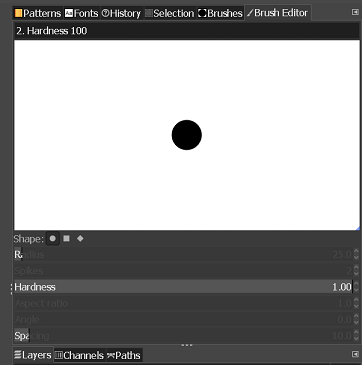The image size is (362, 365).
Task: Open the Fonts tab
Action: [82, 13]
